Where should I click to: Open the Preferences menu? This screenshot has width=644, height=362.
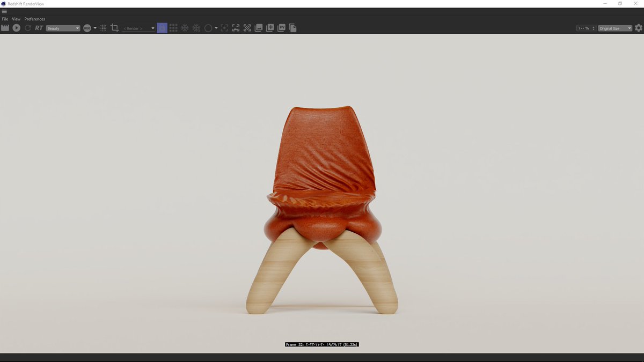pyautogui.click(x=35, y=19)
